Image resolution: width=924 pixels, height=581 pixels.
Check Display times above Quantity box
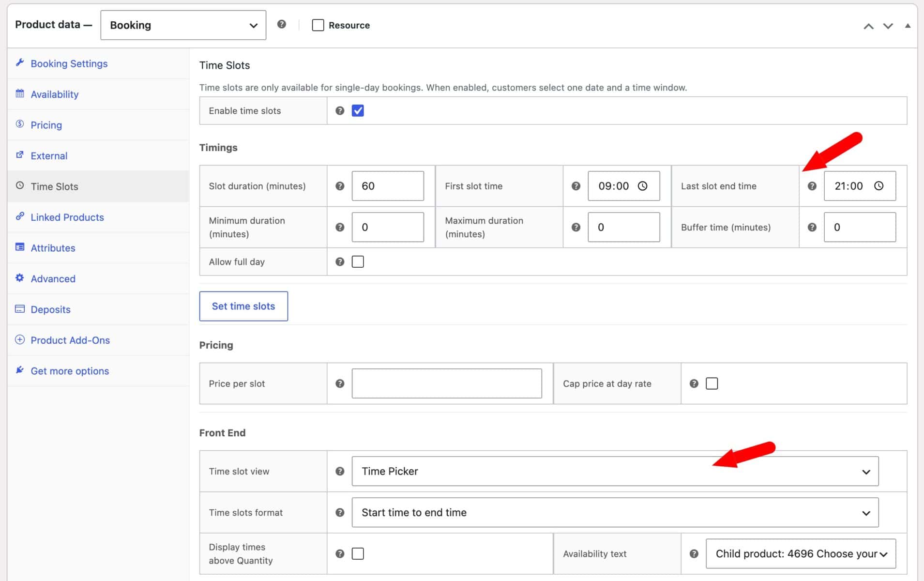coord(358,553)
